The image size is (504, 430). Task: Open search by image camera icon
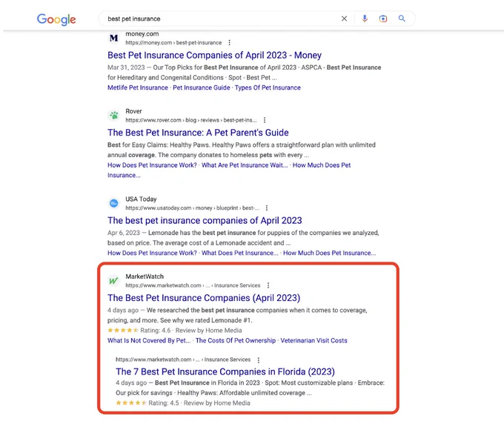click(x=383, y=19)
